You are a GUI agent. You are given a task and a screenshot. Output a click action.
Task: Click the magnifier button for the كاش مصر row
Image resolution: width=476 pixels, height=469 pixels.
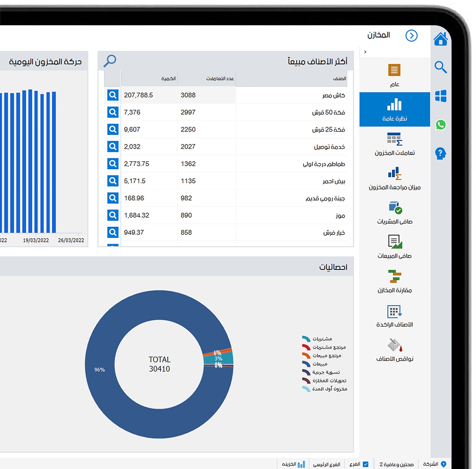pyautogui.click(x=113, y=95)
